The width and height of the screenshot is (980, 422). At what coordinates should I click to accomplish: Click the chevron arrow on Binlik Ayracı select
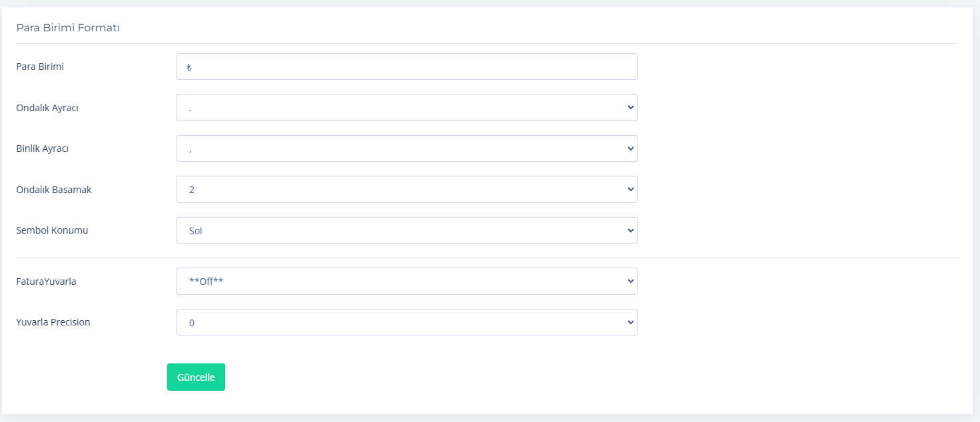pyautogui.click(x=630, y=148)
